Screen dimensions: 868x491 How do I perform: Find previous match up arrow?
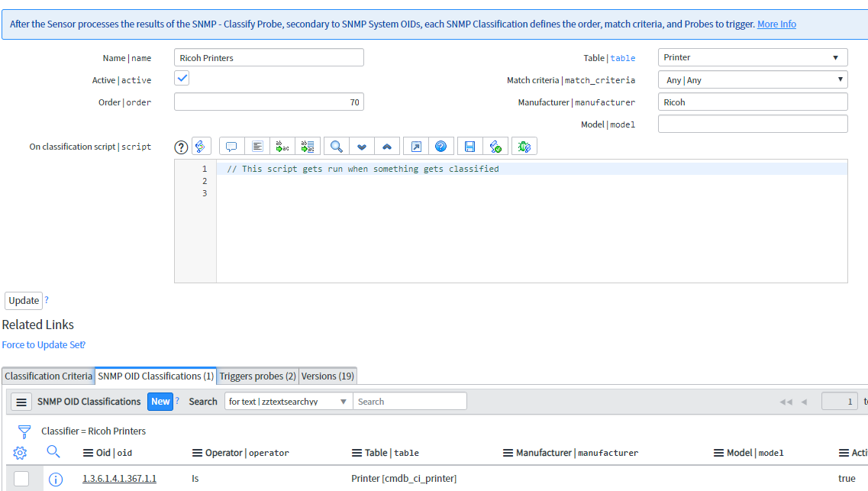click(387, 147)
